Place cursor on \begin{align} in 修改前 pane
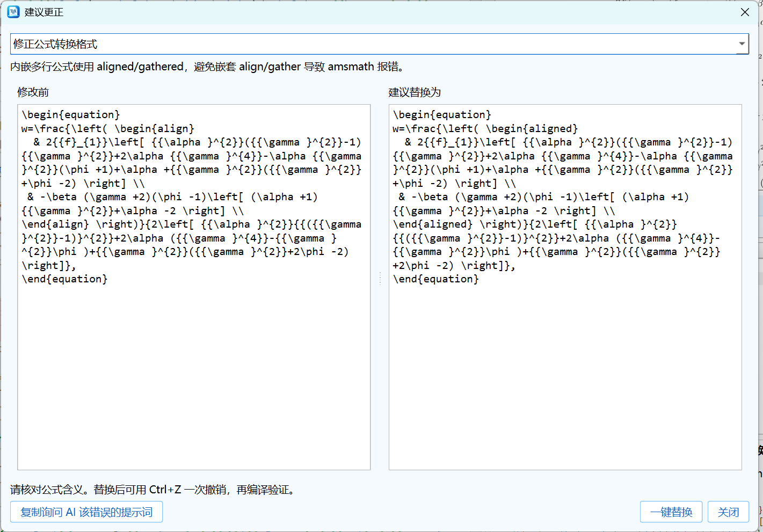 tap(155, 129)
